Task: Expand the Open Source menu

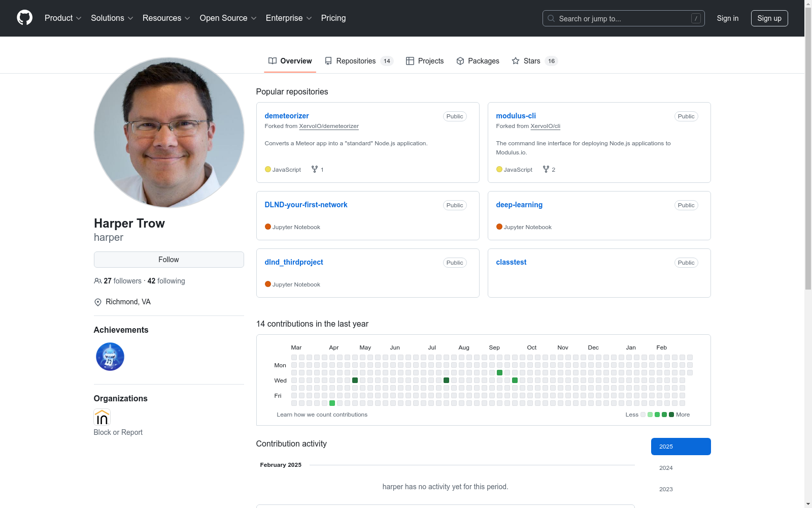Action: (x=228, y=18)
